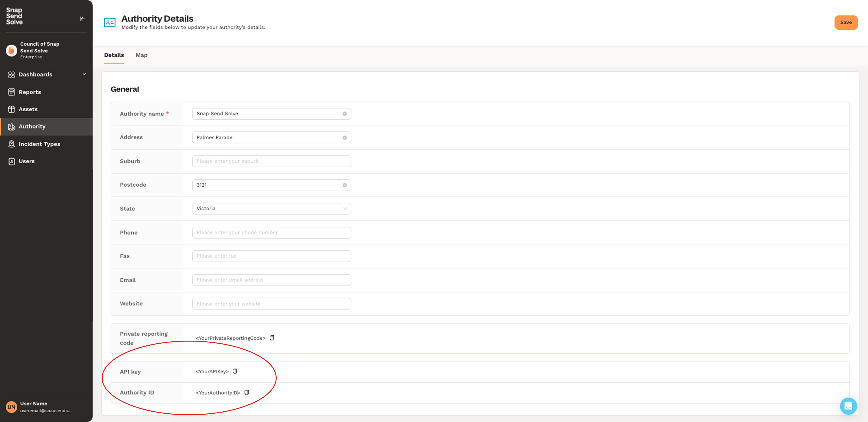
Task: Go to Incident Types page
Action: click(x=39, y=144)
